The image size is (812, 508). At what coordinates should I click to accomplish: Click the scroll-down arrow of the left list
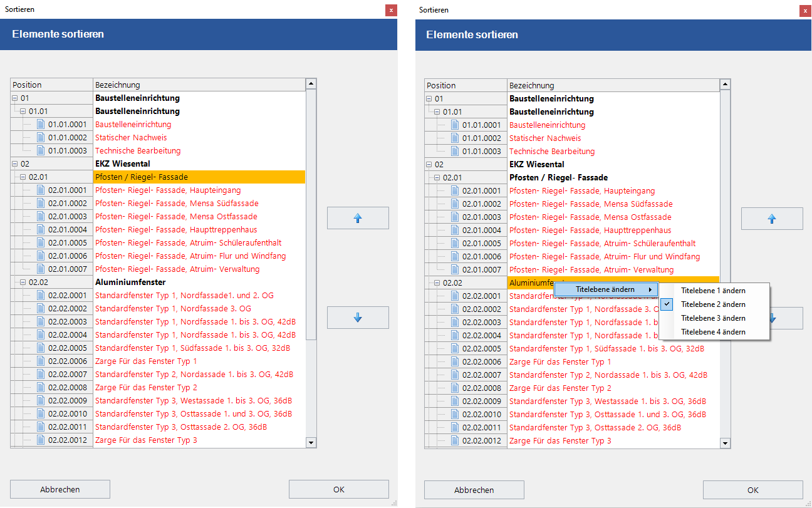(x=311, y=442)
